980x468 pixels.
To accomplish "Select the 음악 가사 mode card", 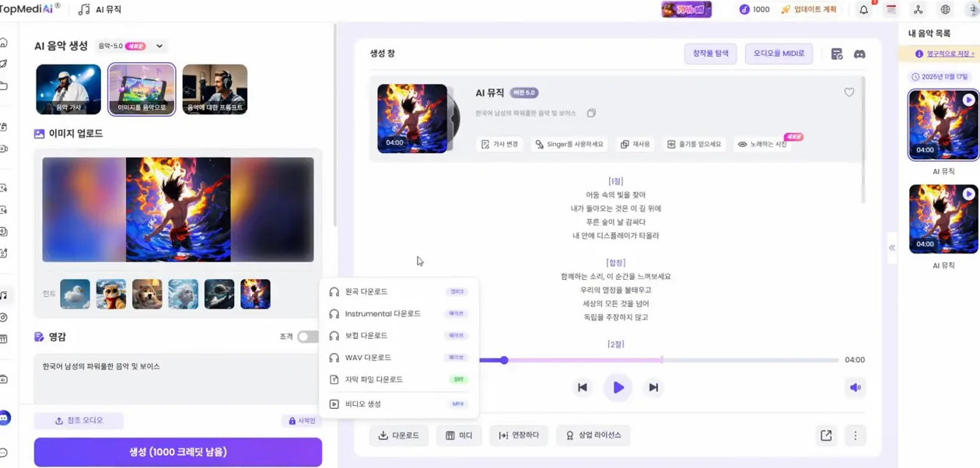I will tap(68, 89).
